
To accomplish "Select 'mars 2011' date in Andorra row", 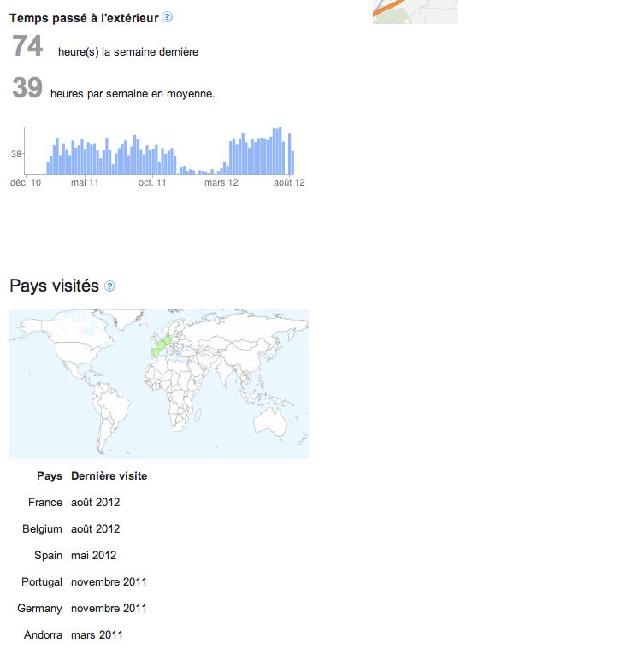I will point(97,635).
